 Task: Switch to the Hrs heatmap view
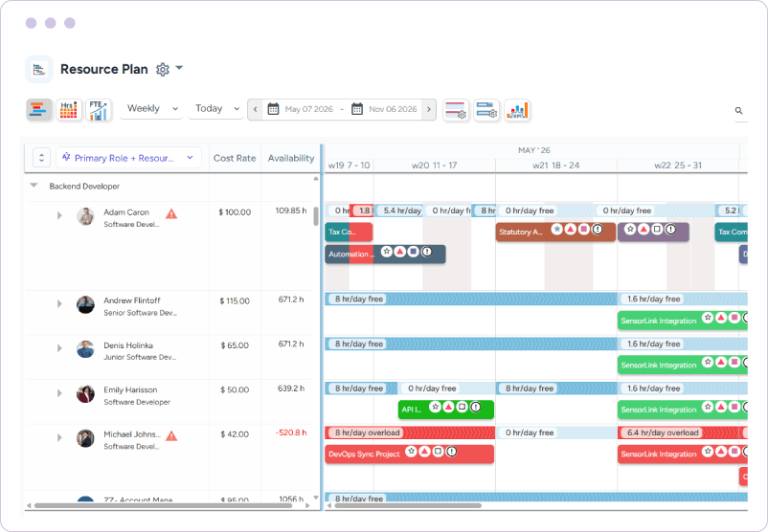[x=69, y=110]
